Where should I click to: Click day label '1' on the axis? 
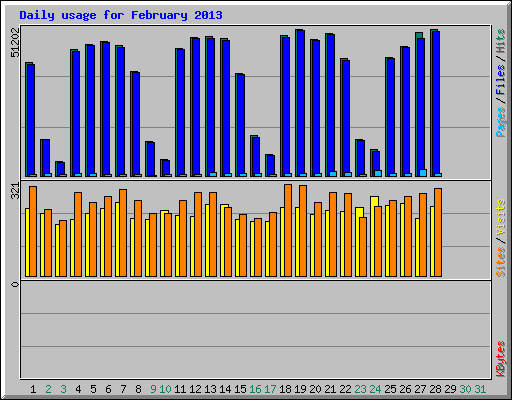point(33,389)
